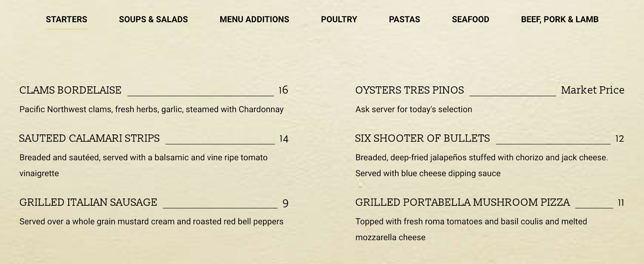Switch to the Soups & Salads tab
This screenshot has width=644, height=264.
click(x=153, y=19)
